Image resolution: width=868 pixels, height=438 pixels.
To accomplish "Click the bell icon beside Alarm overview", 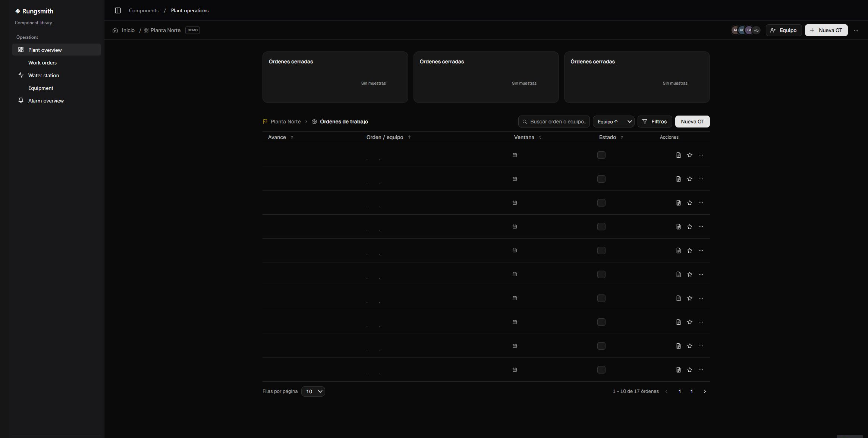I will pos(21,101).
